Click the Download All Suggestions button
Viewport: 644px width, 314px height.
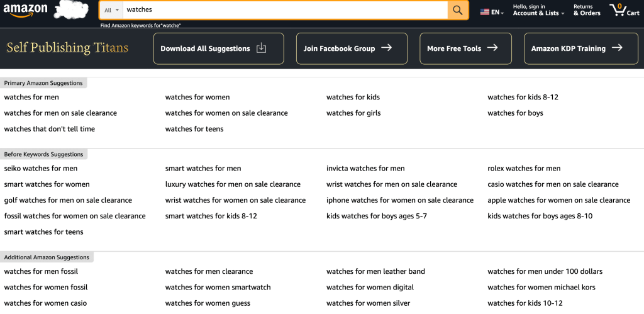click(x=218, y=48)
